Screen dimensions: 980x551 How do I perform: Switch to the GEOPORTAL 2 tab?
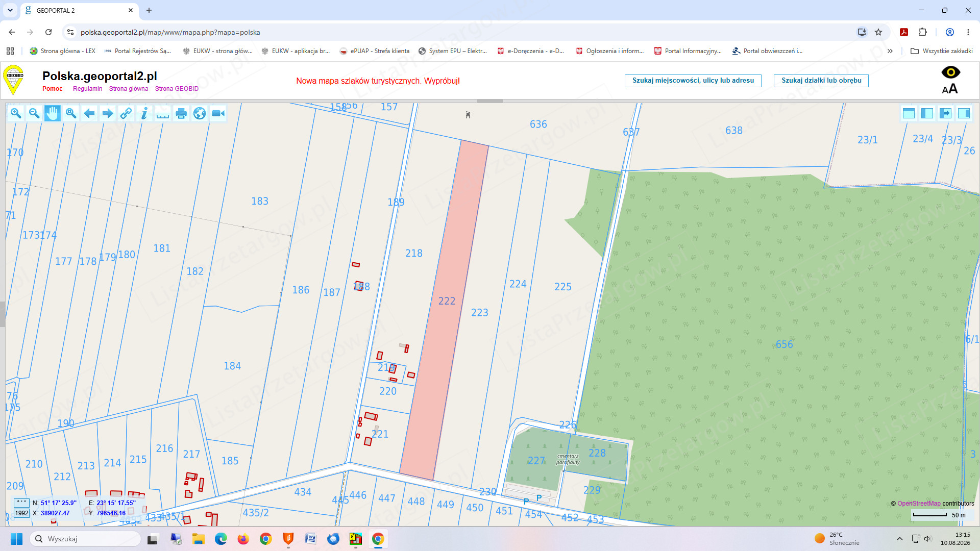[79, 10]
